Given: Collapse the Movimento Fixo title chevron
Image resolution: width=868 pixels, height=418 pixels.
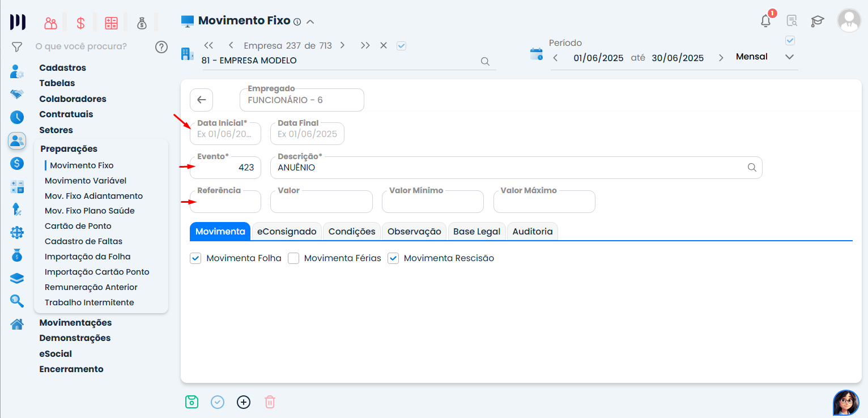Looking at the screenshot, I should 310,22.
